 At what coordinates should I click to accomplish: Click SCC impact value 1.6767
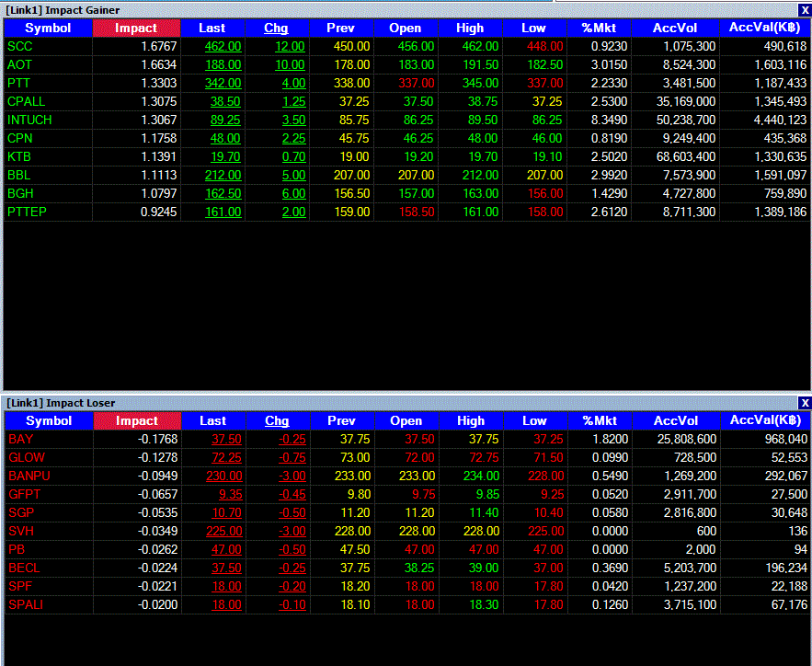[x=159, y=46]
